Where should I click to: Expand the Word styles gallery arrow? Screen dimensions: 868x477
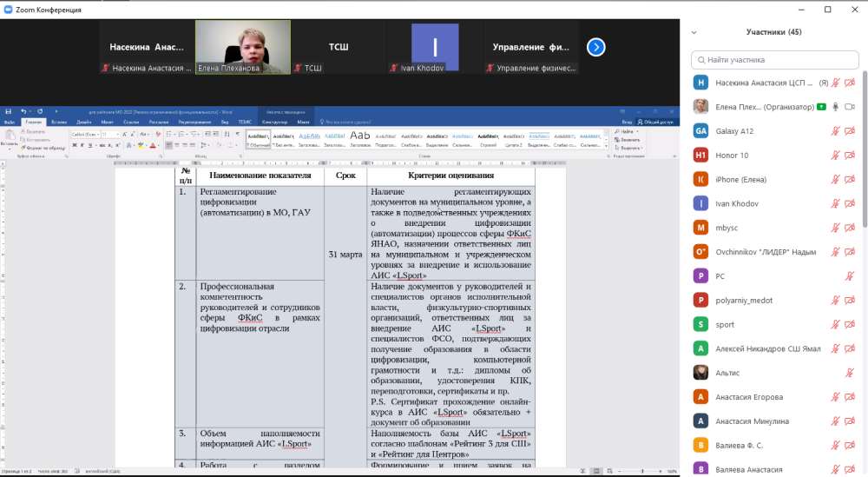607,147
